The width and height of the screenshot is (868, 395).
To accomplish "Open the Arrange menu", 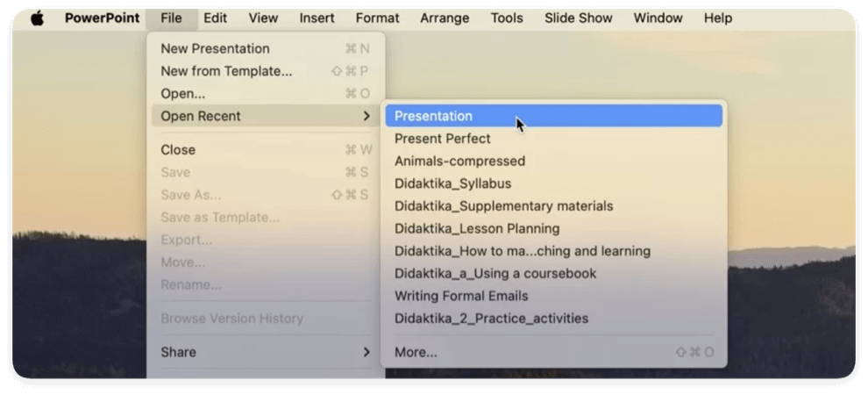I will [445, 18].
